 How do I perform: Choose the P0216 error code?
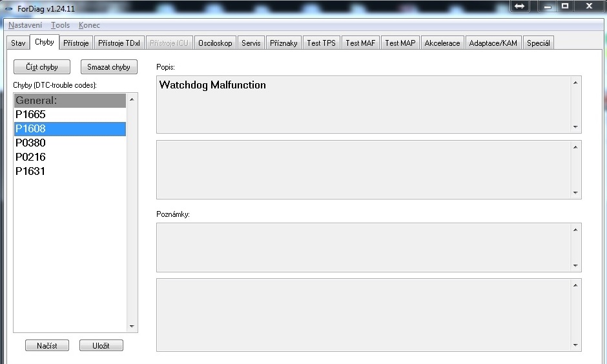click(30, 157)
